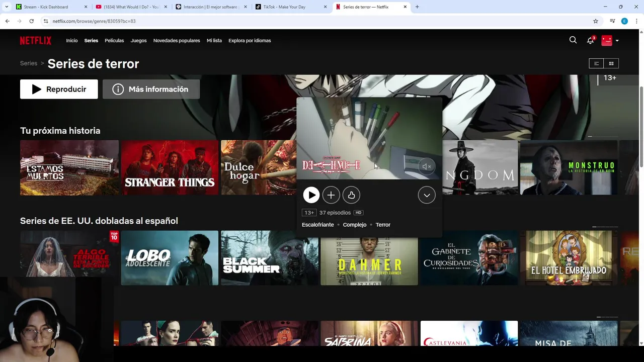644x362 pixels.
Task: View site information icon in address bar
Action: (x=46, y=21)
